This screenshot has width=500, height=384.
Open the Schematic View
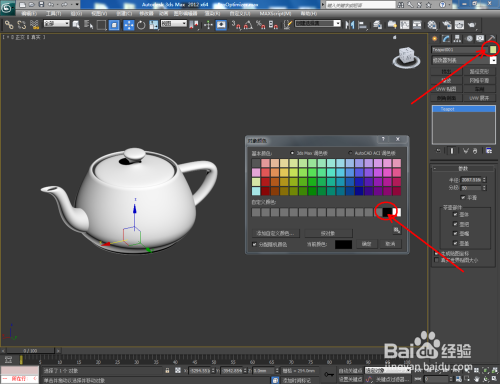tap(417, 25)
